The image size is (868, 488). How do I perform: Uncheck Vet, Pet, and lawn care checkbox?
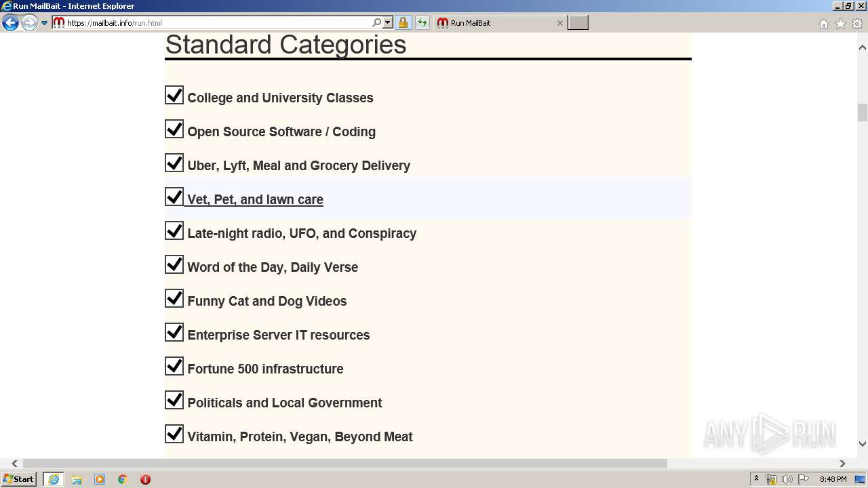pos(174,197)
